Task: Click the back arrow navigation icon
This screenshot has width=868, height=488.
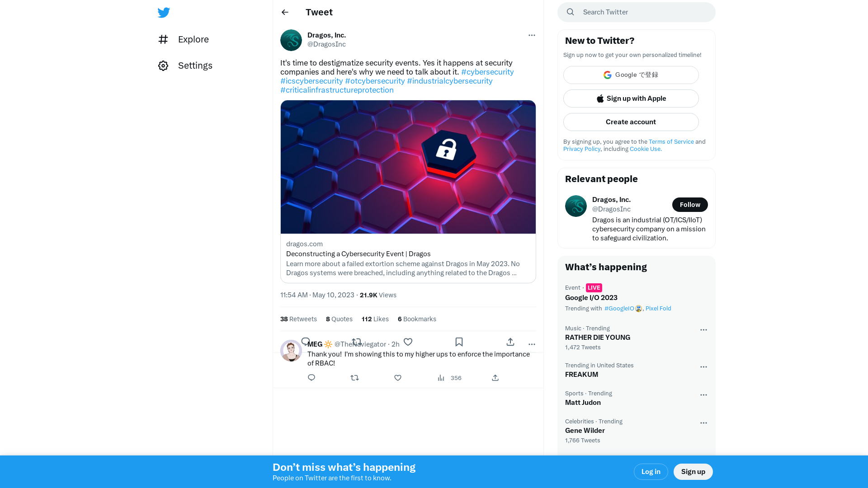Action: pyautogui.click(x=285, y=12)
